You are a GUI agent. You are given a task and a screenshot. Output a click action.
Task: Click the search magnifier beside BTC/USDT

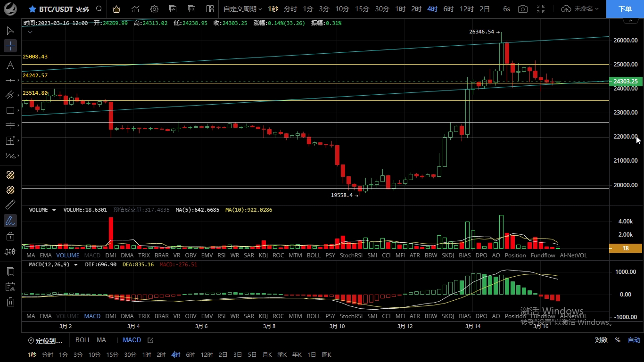(99, 9)
